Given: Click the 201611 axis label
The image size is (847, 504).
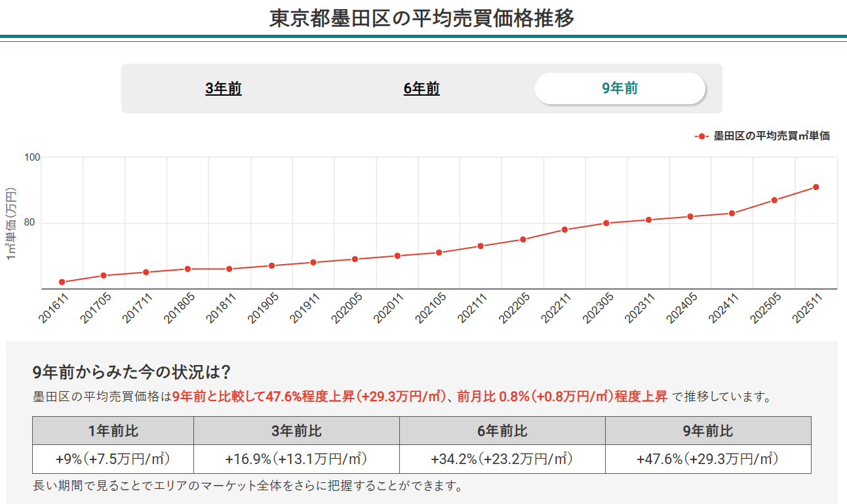Looking at the screenshot, I should point(52,305).
